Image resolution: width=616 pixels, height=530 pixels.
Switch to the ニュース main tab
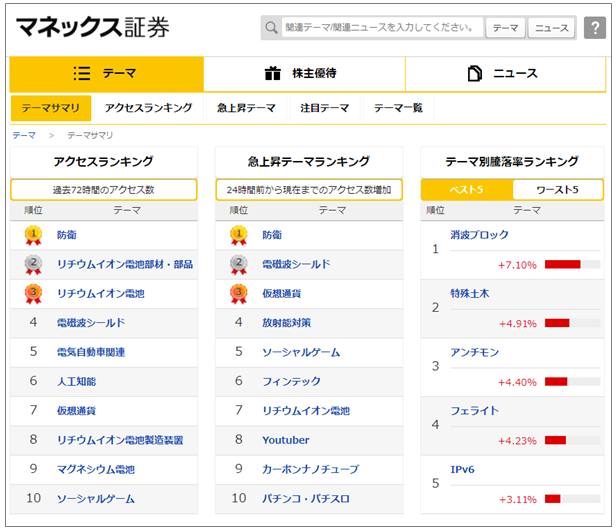coord(506,74)
